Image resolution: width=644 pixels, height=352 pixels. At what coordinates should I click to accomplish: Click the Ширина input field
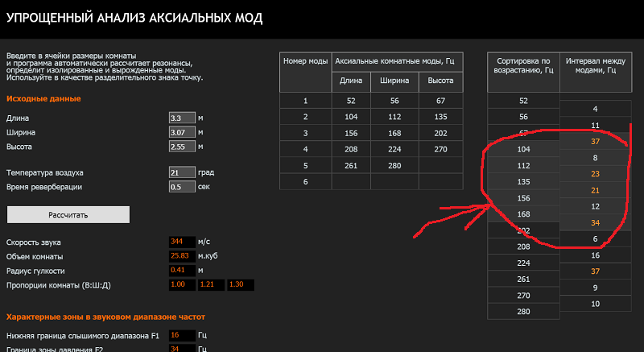pyautogui.click(x=182, y=132)
